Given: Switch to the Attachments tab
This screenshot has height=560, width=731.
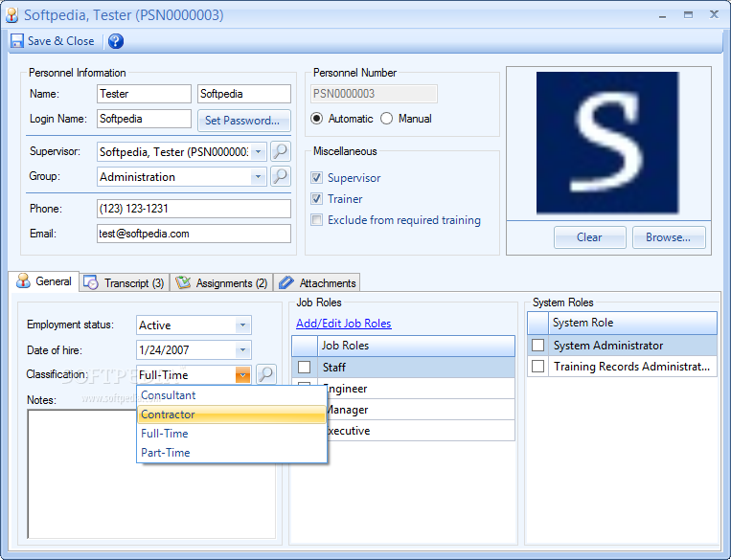Looking at the screenshot, I should (x=317, y=282).
